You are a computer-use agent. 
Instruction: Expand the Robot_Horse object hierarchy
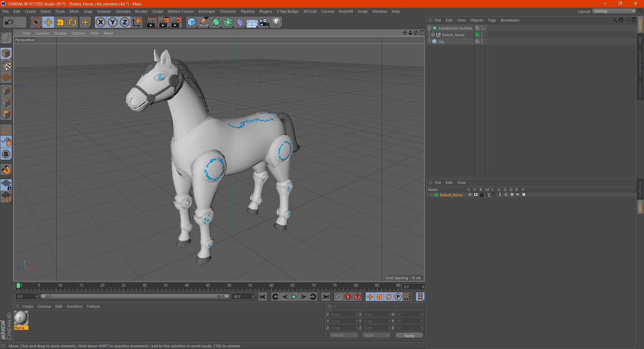coord(433,35)
